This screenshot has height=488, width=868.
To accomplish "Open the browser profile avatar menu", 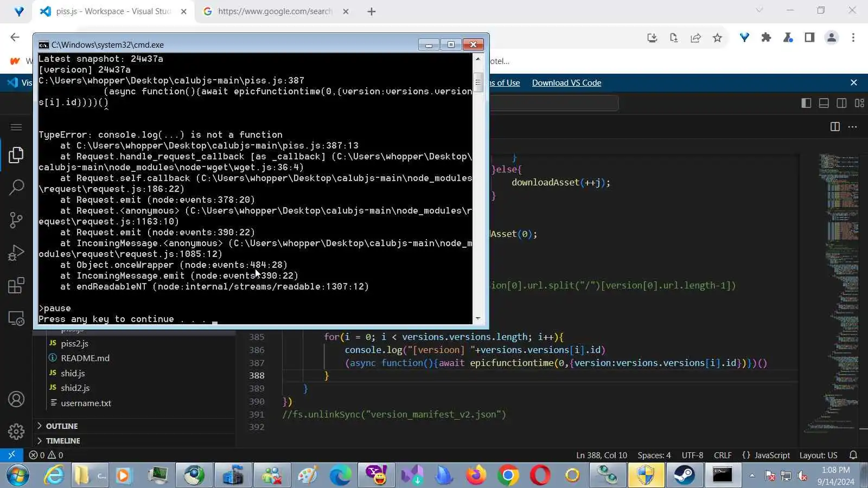I will tap(831, 37).
